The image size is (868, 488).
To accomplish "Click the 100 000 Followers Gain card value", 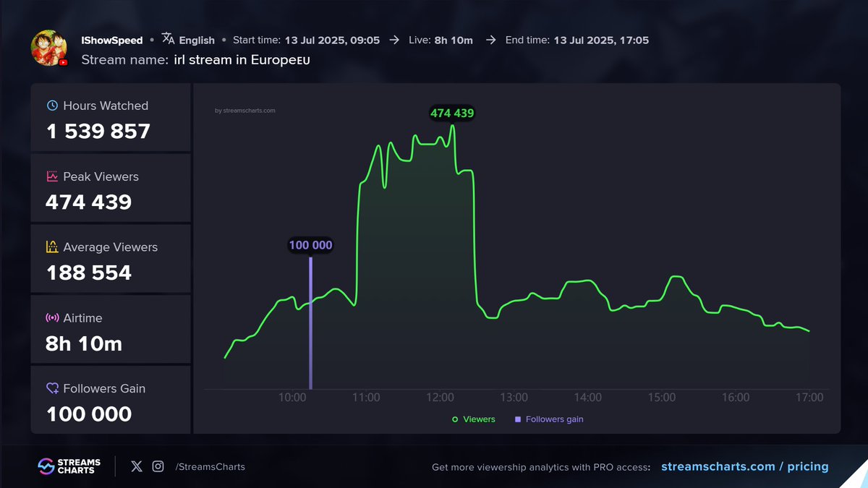I will tap(89, 414).
